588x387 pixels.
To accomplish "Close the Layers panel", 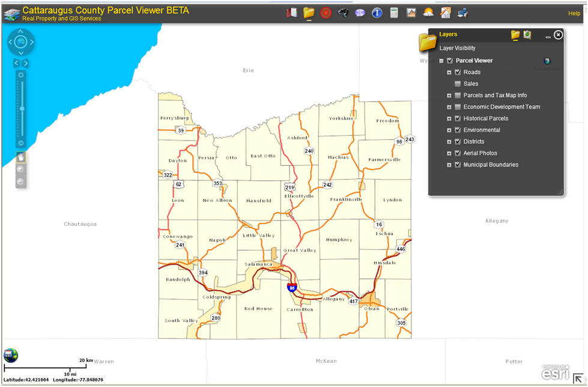I will point(558,35).
